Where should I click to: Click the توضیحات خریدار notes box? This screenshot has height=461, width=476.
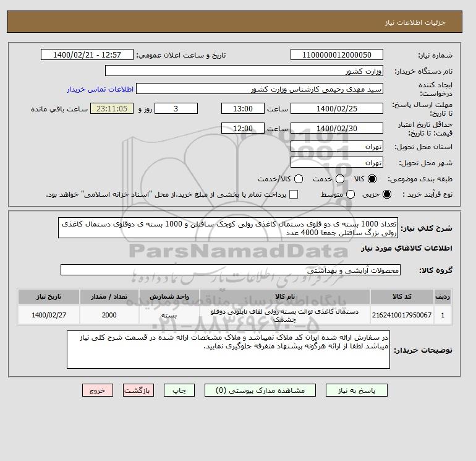point(228,350)
